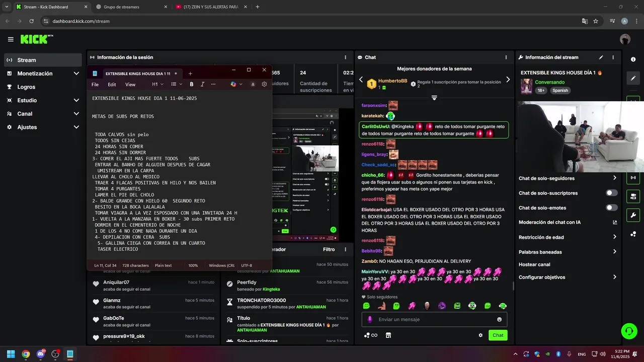The width and height of the screenshot is (644, 362).
Task: Open the View menu in Notepad
Action: click(130, 84)
